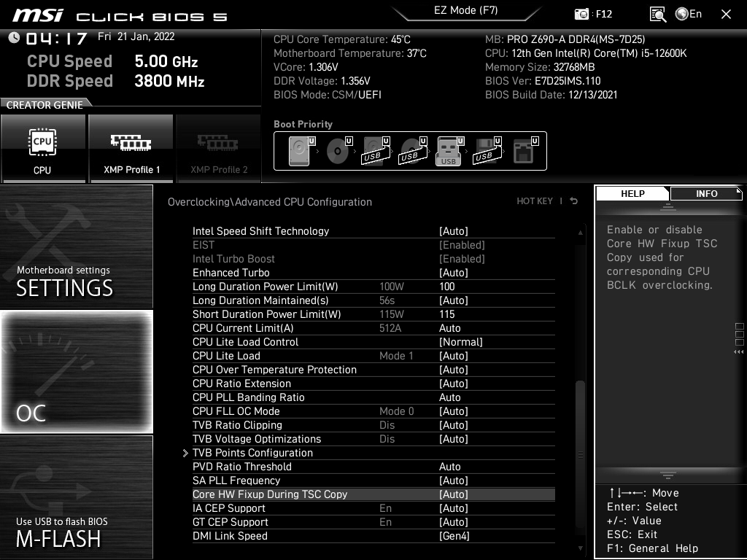Viewport: 747px width, 560px height.
Task: Select the Intel Turbo Boost row
Action: [x=373, y=259]
